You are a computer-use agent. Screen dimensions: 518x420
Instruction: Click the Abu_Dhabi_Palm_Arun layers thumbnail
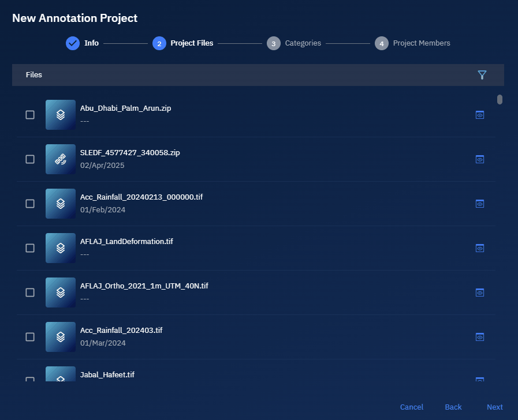click(x=61, y=115)
